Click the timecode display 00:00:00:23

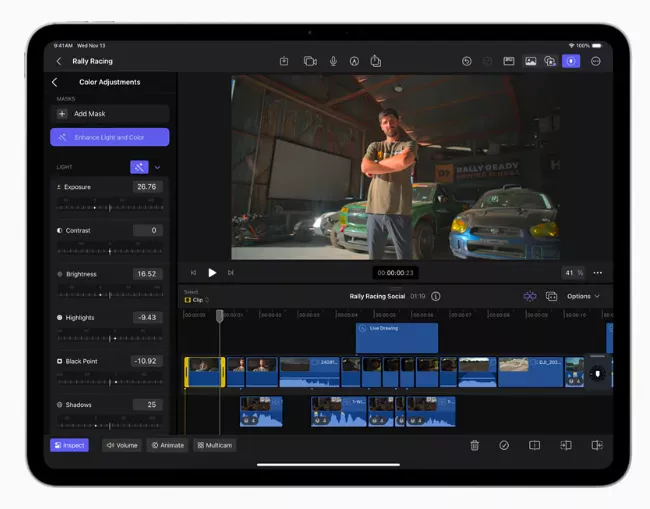tap(395, 273)
